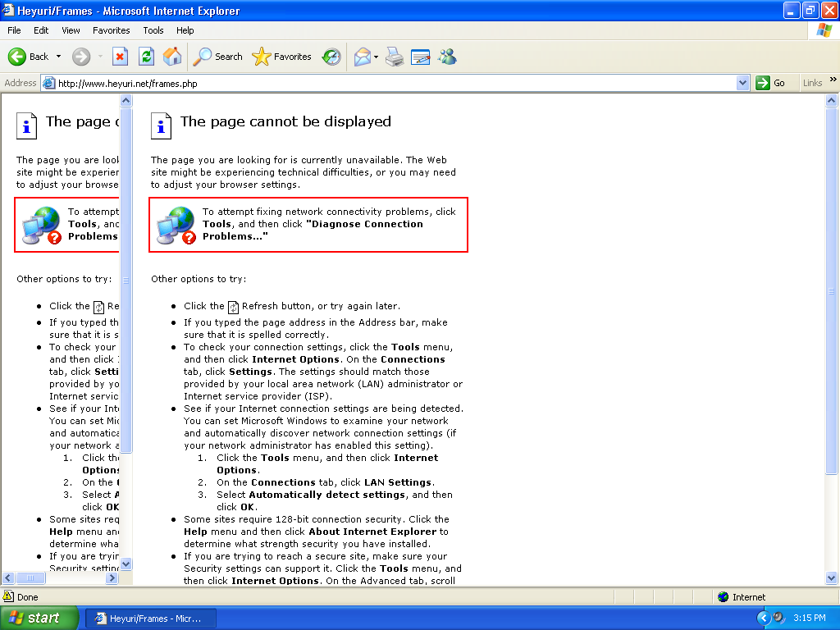The image size is (840, 630).
Task: Open the File menu
Action: point(14,30)
